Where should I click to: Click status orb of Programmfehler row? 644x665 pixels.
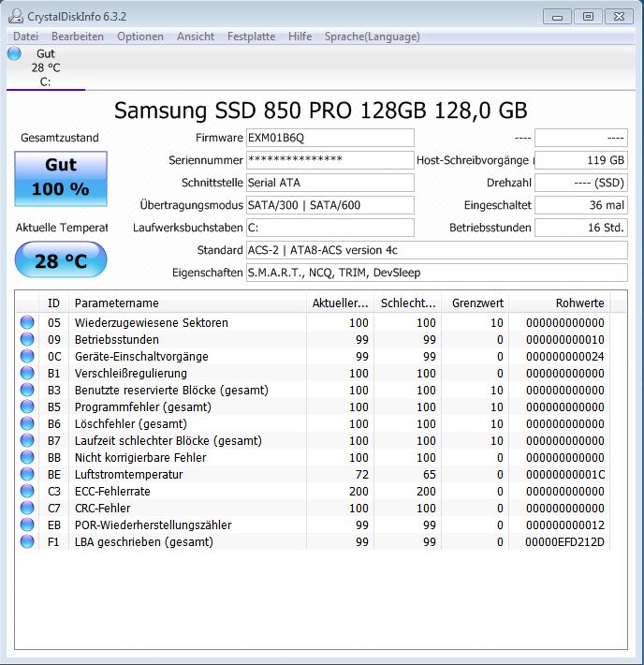tap(27, 406)
